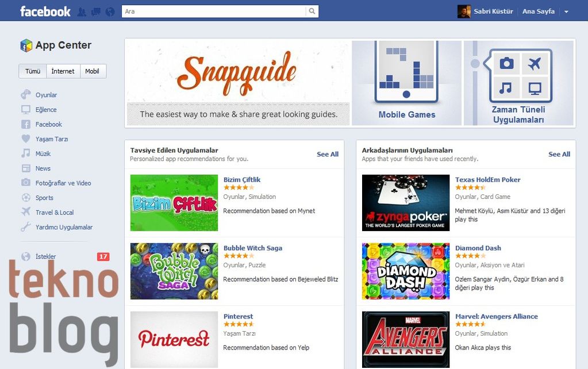This screenshot has height=369, width=588.
Task: Click the App Center cube logo
Action: coord(26,45)
